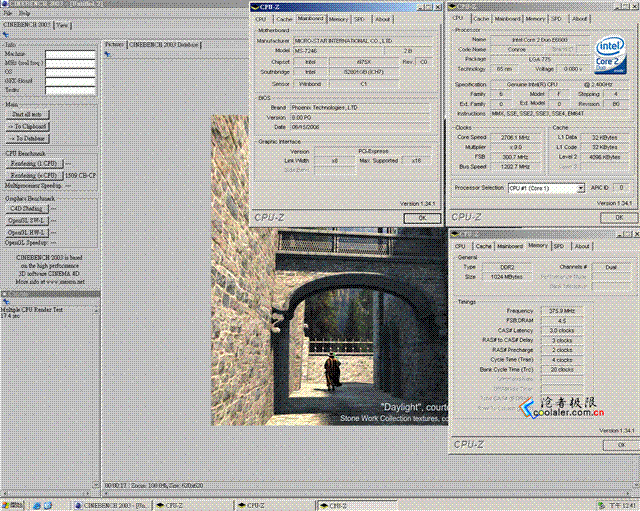Click the pin icon under the Picture tab
The height and width of the screenshot is (511, 640).
(x=107, y=54)
